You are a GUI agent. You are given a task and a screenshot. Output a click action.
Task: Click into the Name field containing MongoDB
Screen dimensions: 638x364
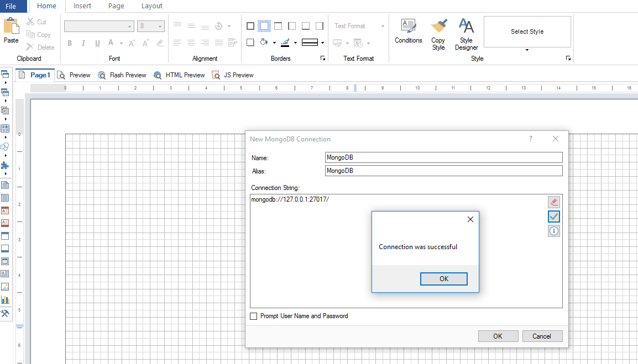pos(444,157)
